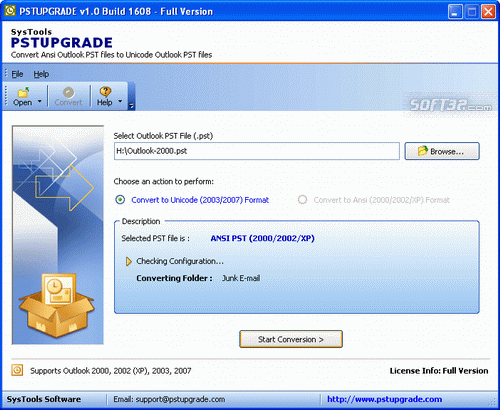Click in the Outlook PST file path field
The image size is (500, 410).
257,151
